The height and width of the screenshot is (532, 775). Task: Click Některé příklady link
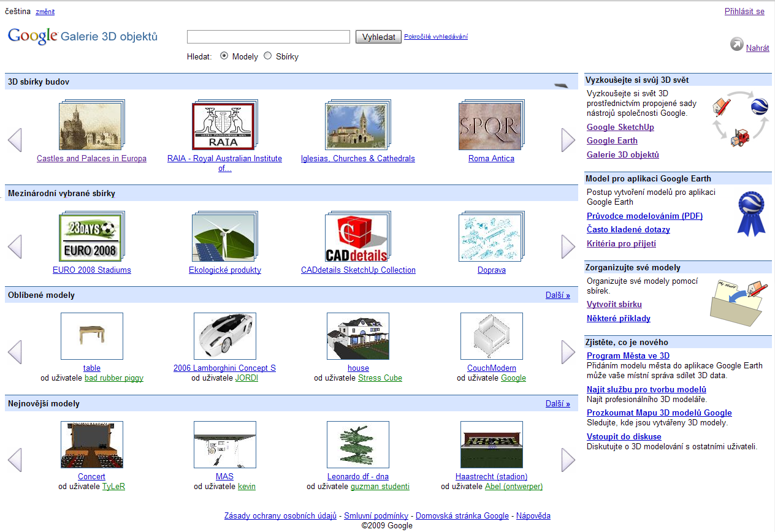(x=619, y=318)
